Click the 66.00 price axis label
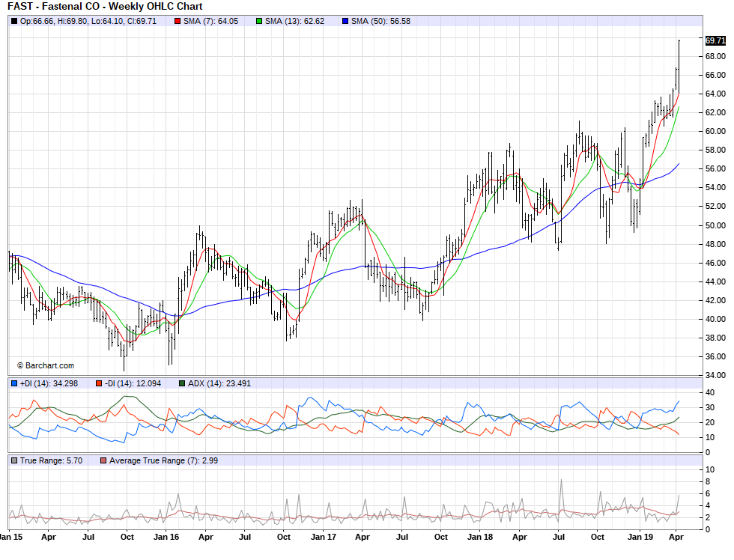Screen dimensions: 734x560 tap(715, 76)
